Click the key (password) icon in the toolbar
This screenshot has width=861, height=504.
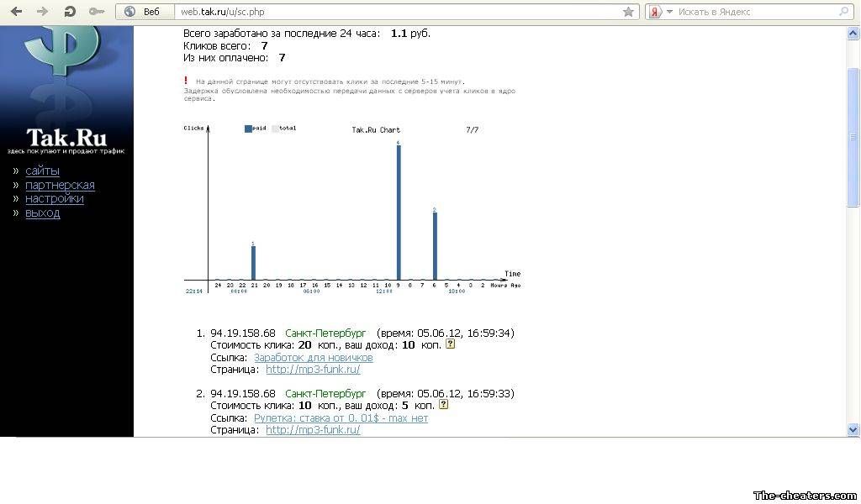click(x=97, y=12)
